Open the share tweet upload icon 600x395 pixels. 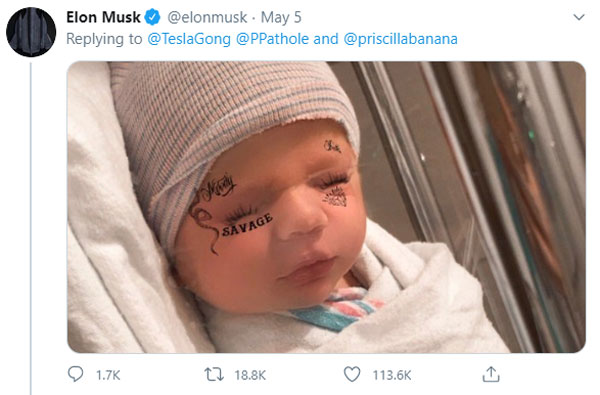(x=491, y=374)
